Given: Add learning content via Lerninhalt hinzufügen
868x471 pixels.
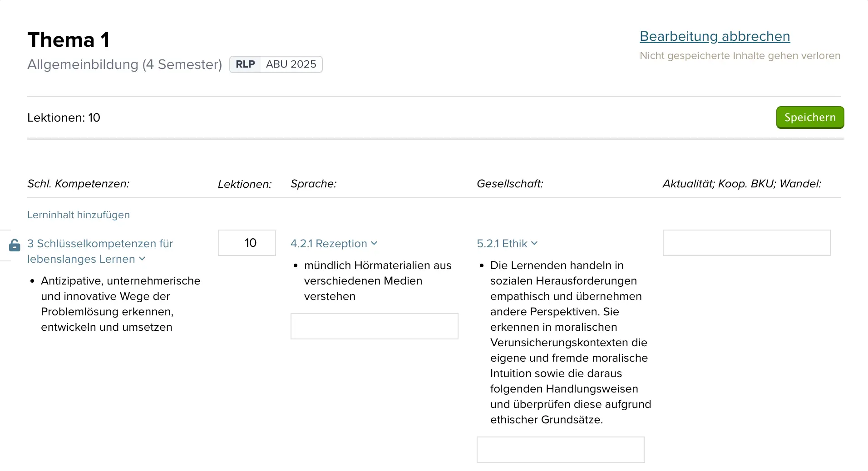Looking at the screenshot, I should click(x=79, y=215).
